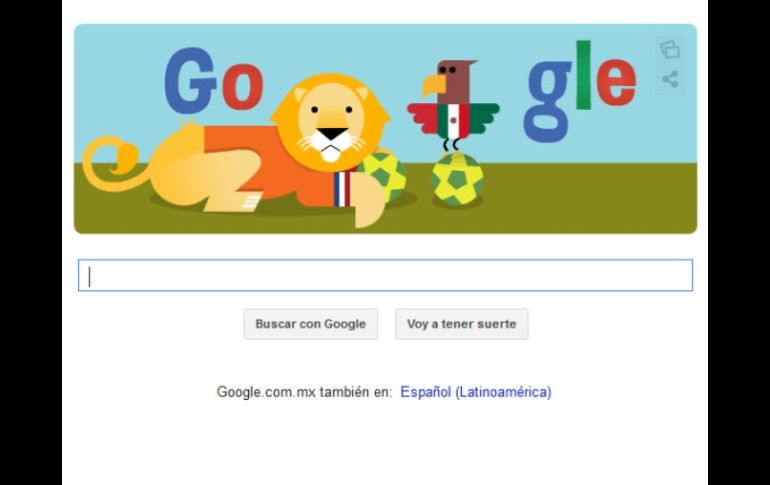The height and width of the screenshot is (485, 770).
Task: Click the first red letter o
Action: tap(242, 87)
